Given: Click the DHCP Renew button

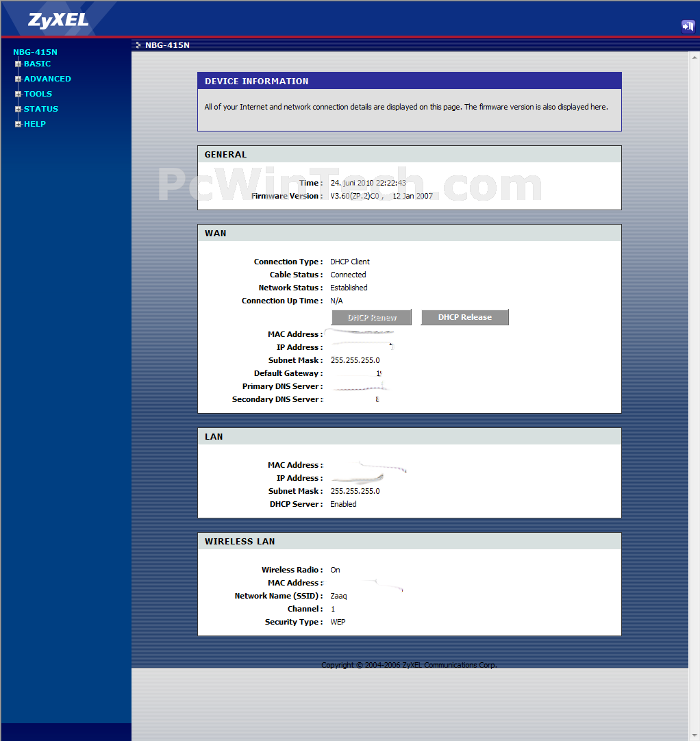Looking at the screenshot, I should click(x=371, y=317).
